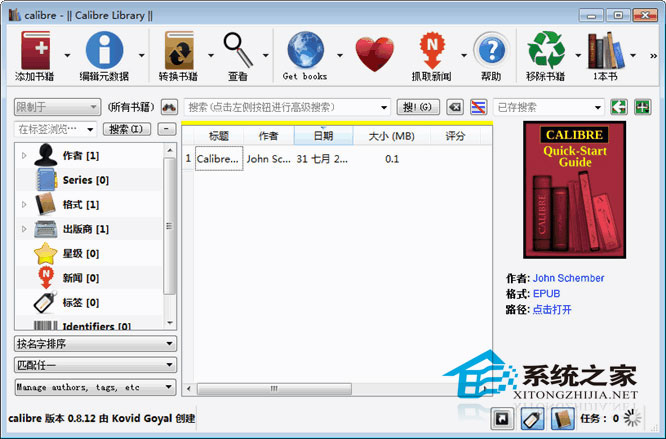
Task: Expand the 作者 [1] tree node
Action: (x=25, y=155)
